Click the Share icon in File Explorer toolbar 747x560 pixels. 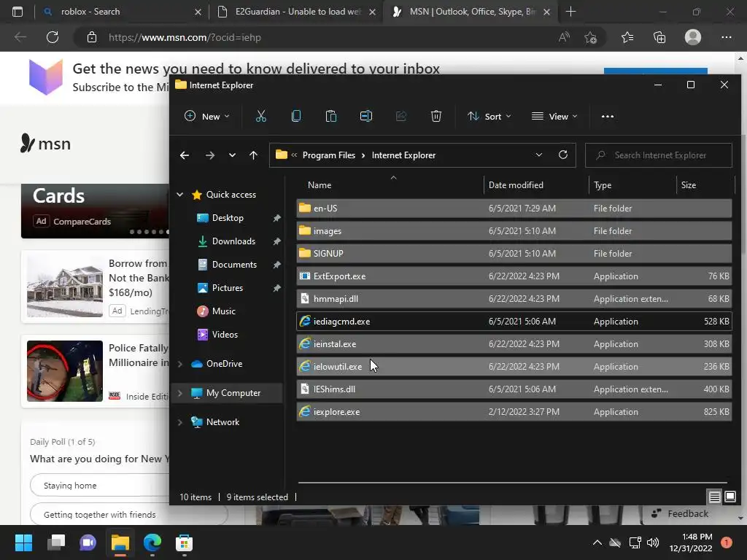pos(401,116)
